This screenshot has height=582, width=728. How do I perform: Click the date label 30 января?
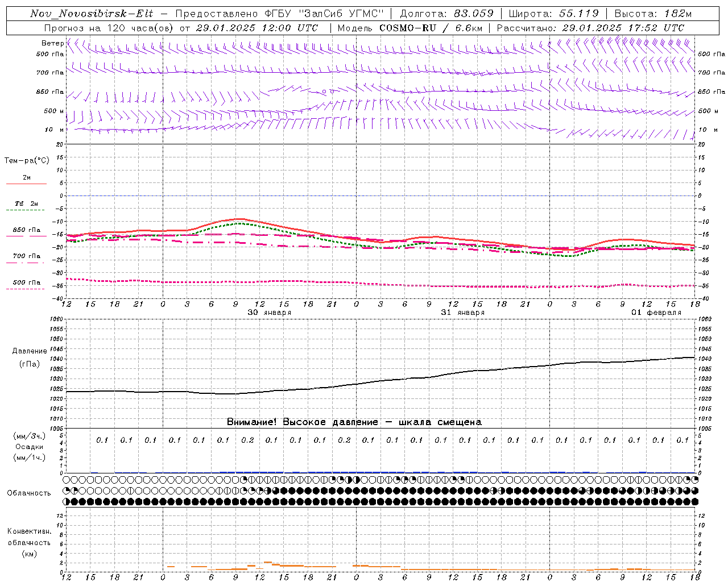click(x=270, y=313)
